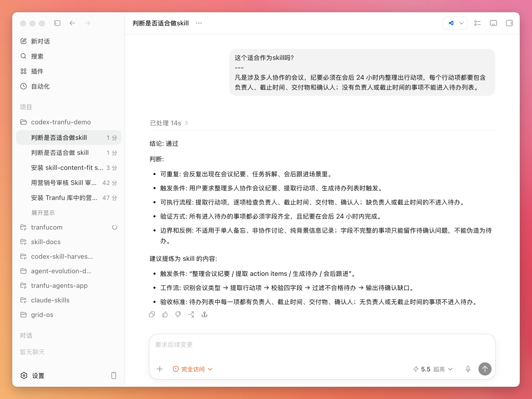Toggle the bottom panel icon
Image resolution: width=532 pixels, height=399 pixels.
(493, 23)
